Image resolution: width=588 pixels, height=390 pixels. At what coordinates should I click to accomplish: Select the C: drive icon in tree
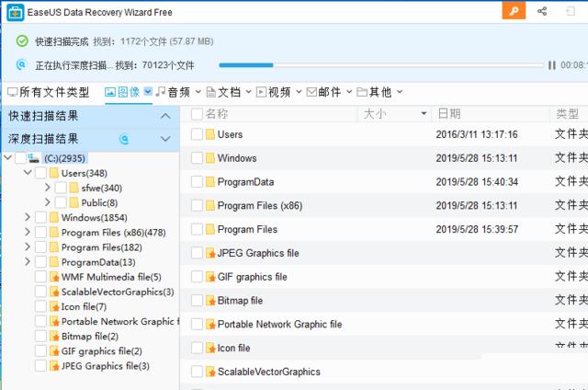[34, 158]
